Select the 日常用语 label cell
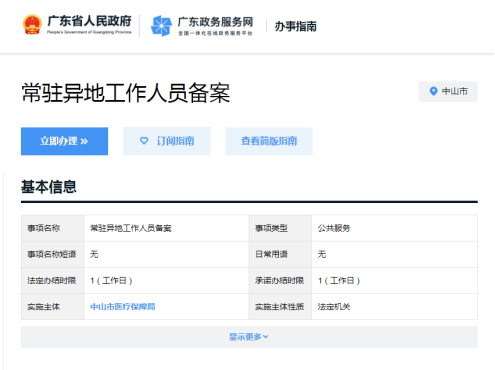The image size is (495, 370). pos(280,254)
